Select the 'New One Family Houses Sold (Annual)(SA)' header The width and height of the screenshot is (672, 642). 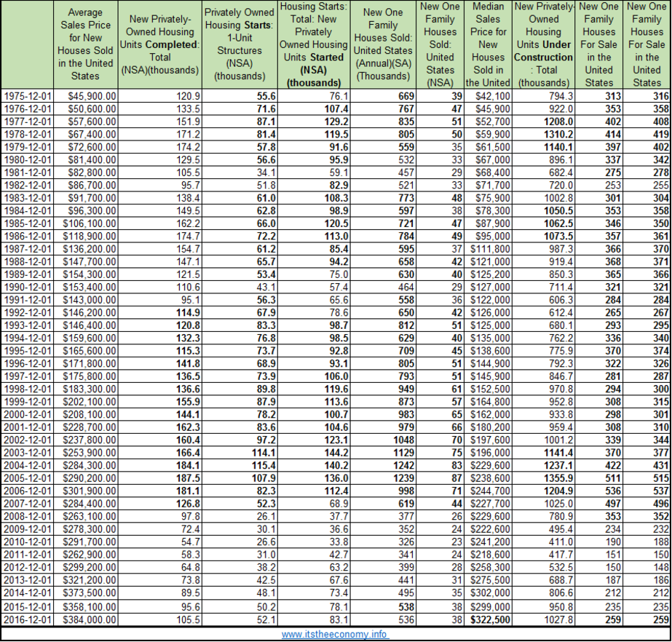(383, 44)
